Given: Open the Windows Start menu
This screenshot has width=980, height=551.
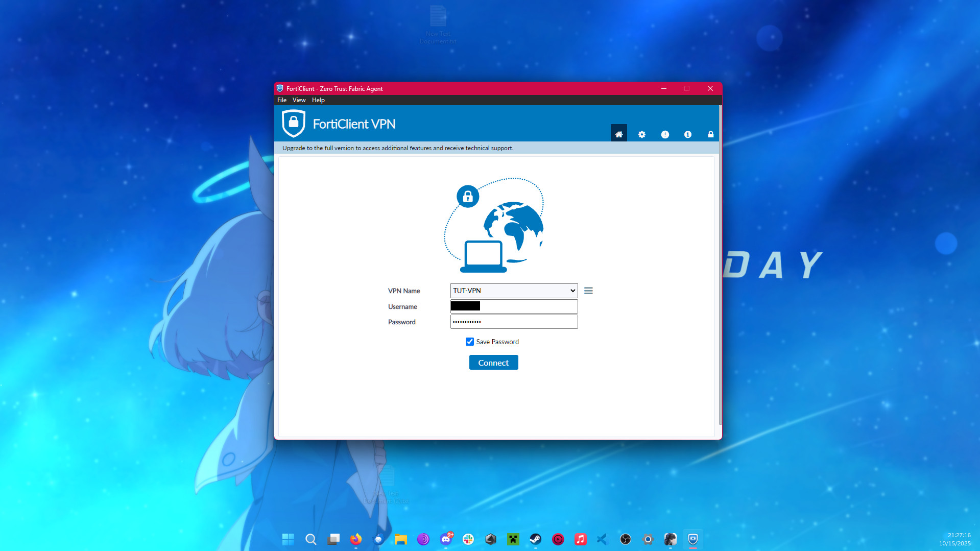Looking at the screenshot, I should click(288, 539).
